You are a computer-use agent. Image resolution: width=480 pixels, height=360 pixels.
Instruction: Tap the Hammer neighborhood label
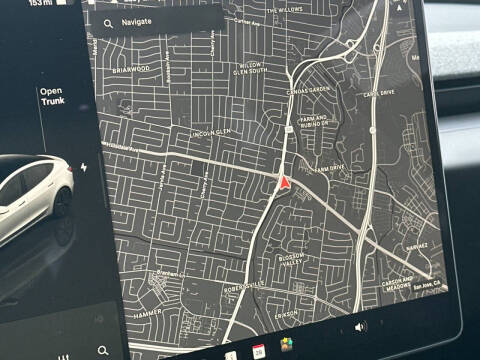pyautogui.click(x=148, y=314)
